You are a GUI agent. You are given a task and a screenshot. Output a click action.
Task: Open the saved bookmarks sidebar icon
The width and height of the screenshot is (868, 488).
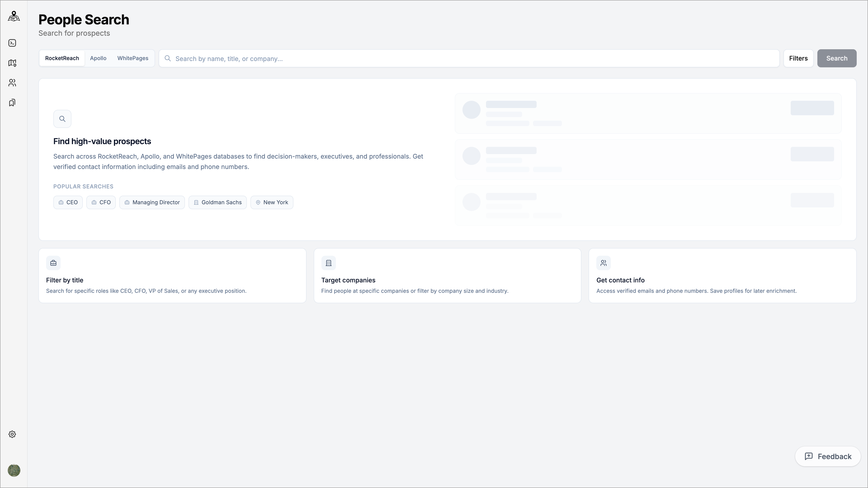tap(12, 103)
